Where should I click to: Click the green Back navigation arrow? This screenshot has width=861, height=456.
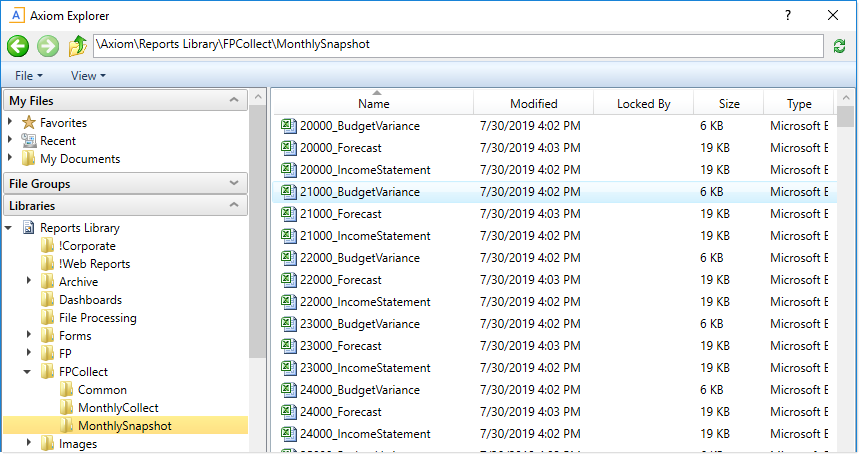pyautogui.click(x=18, y=46)
